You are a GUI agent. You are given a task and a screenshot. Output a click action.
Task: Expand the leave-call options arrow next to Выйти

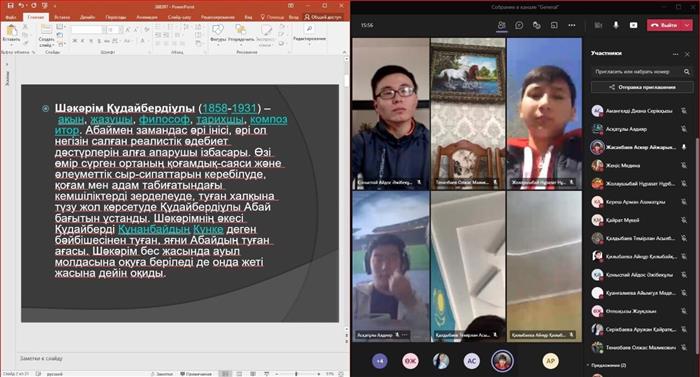coord(687,25)
